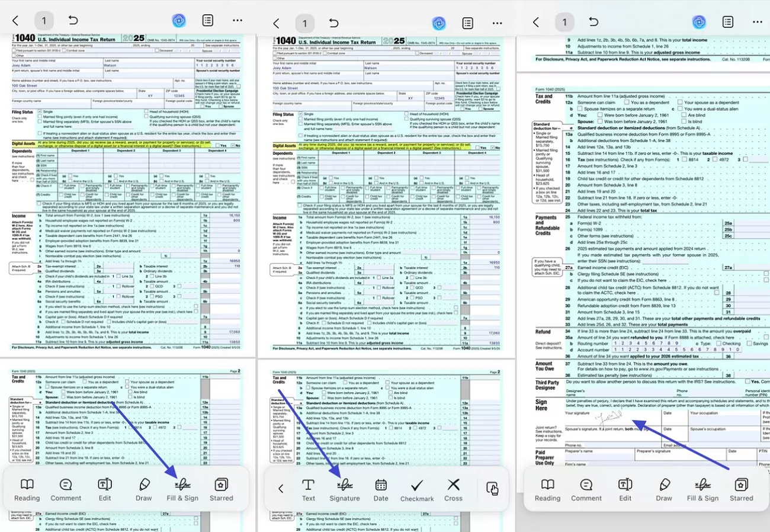Check Yes for the digital assets question
The height and width of the screenshot is (532, 770).
click(217, 145)
